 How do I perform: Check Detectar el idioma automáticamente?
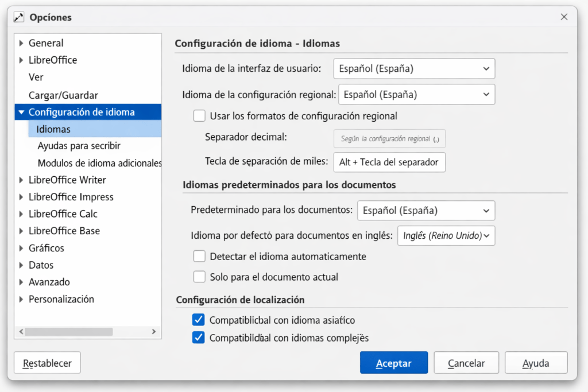199,257
